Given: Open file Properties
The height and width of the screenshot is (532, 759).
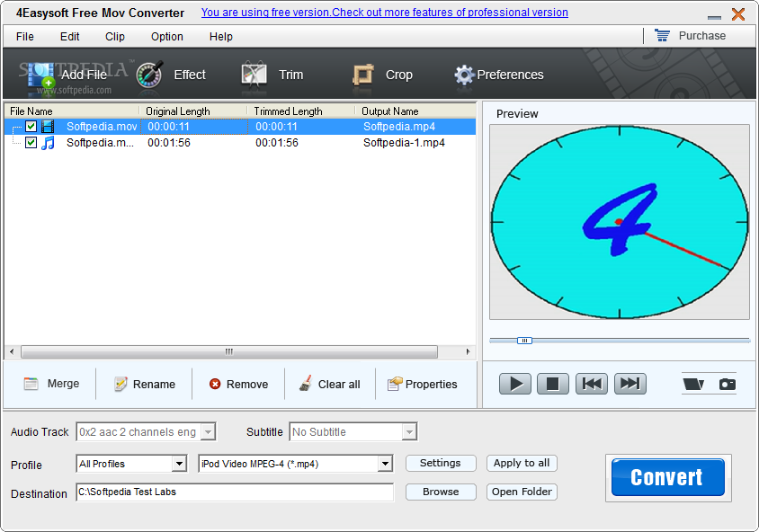Looking at the screenshot, I should [x=422, y=384].
